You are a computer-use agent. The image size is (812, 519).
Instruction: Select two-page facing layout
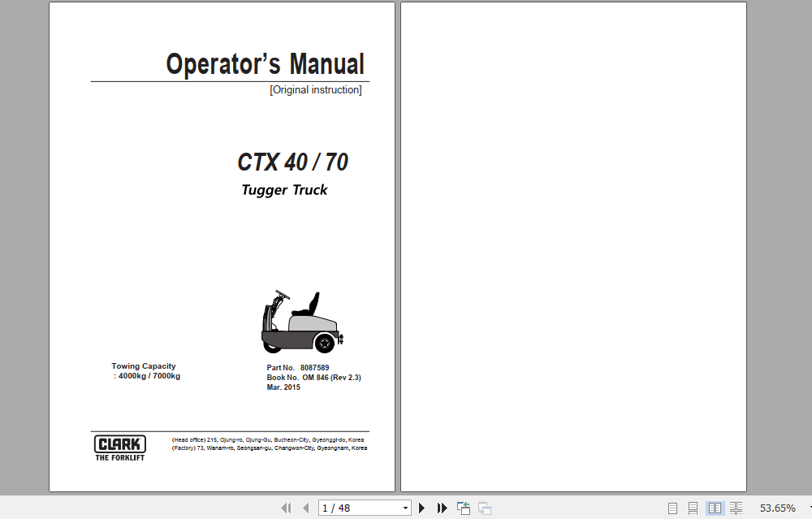point(715,508)
